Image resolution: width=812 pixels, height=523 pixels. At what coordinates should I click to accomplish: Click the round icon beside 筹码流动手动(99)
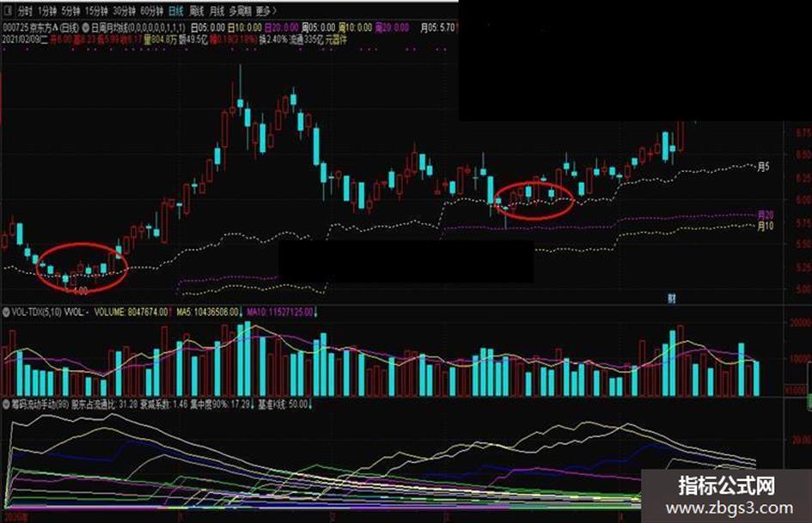(6, 404)
